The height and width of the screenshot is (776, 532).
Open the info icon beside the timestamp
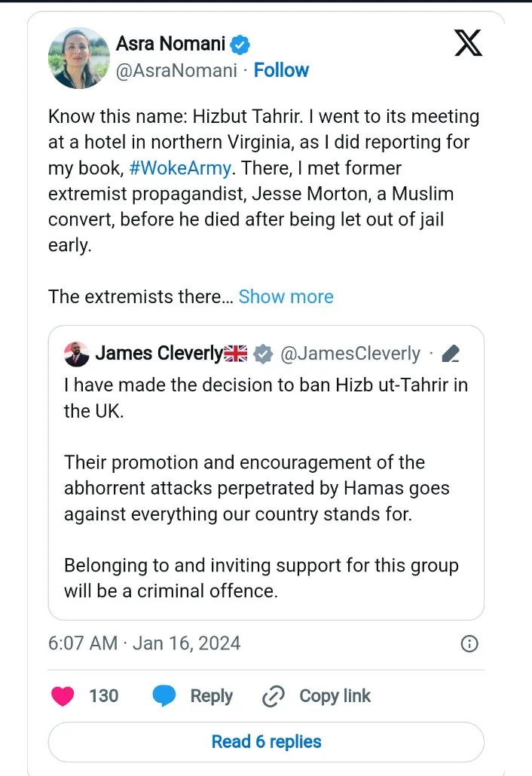[x=469, y=643]
